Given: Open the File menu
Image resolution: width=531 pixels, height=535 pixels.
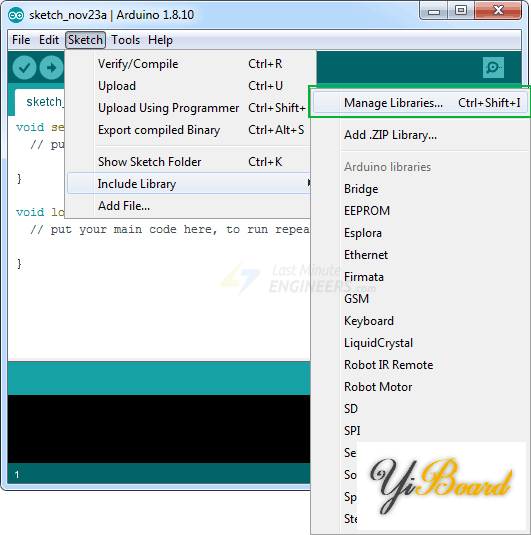Looking at the screenshot, I should click(x=21, y=40).
